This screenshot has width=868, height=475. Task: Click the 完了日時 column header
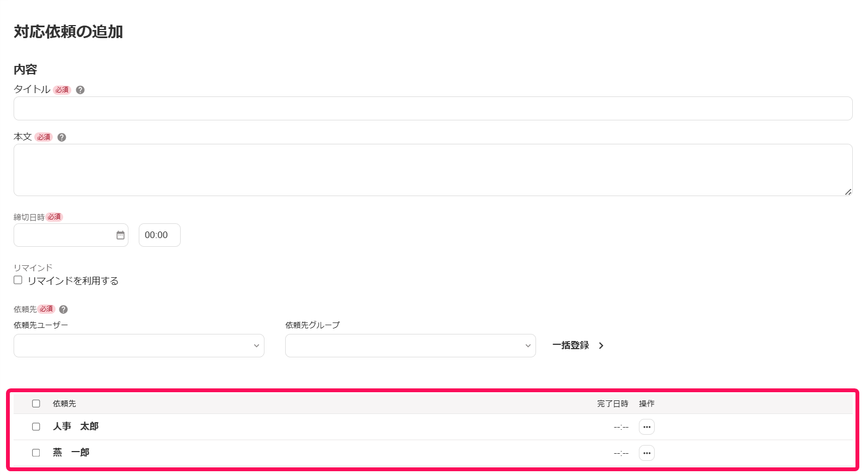(x=613, y=404)
